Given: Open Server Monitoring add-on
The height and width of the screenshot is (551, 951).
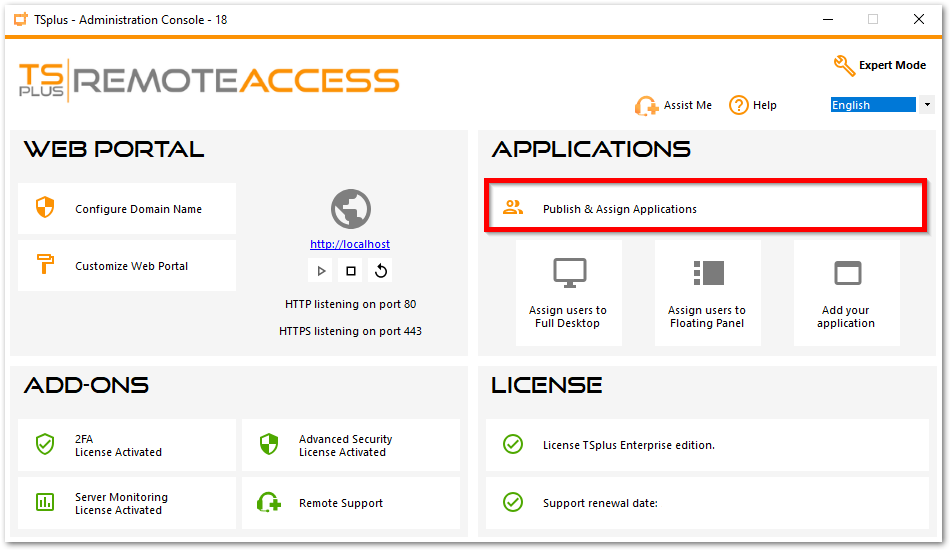Looking at the screenshot, I should point(127,503).
